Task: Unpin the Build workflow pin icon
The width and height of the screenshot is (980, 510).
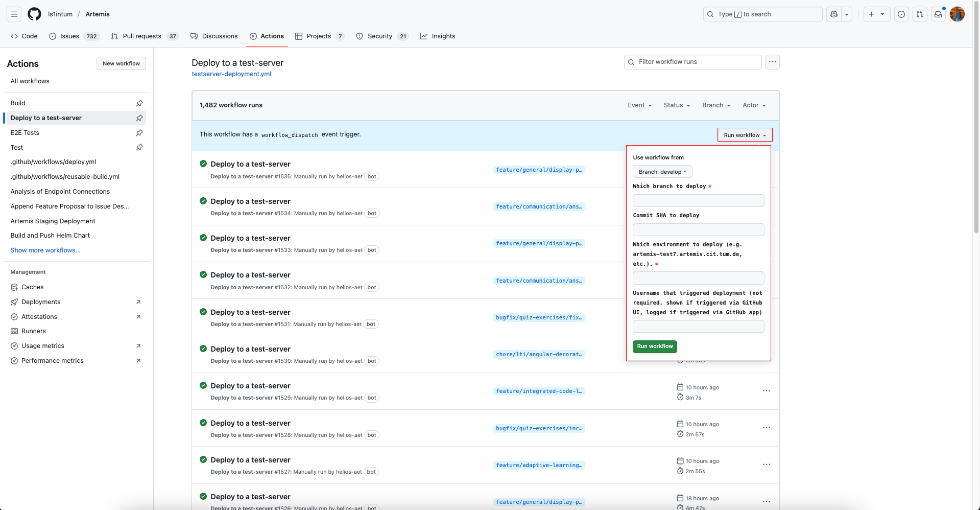Action: click(139, 103)
